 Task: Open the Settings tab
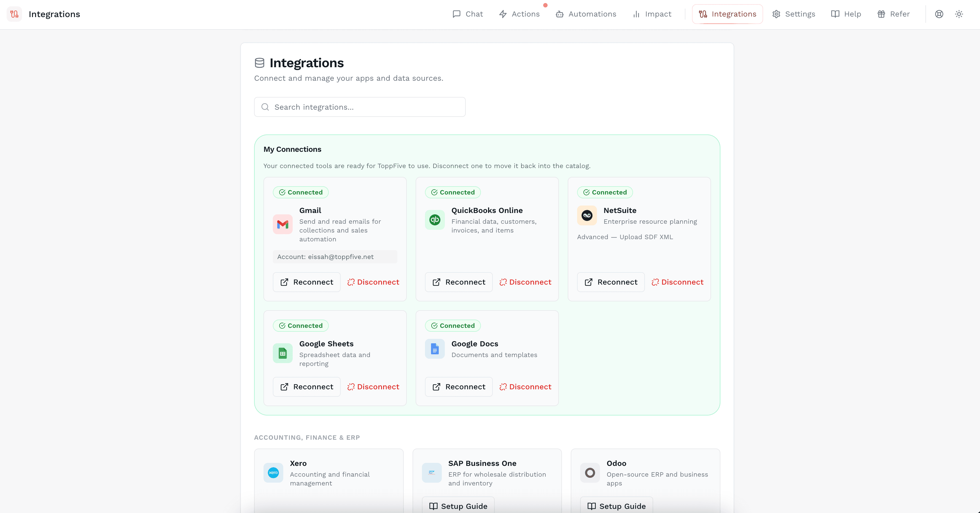click(x=794, y=14)
